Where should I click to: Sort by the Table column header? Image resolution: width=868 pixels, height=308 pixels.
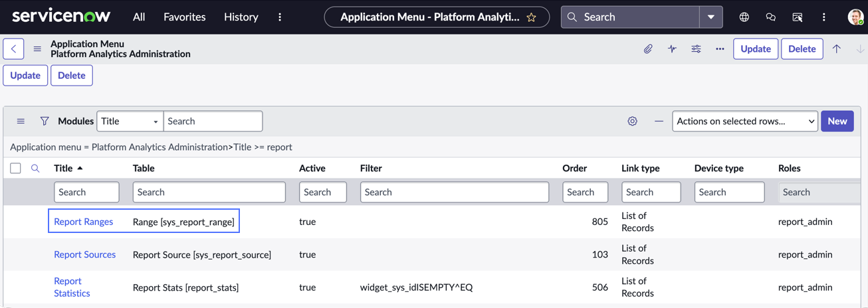tap(144, 169)
